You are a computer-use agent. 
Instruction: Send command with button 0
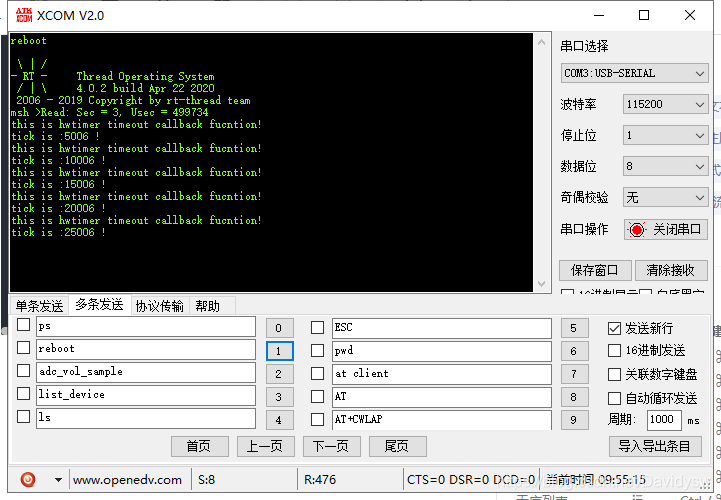(x=280, y=328)
